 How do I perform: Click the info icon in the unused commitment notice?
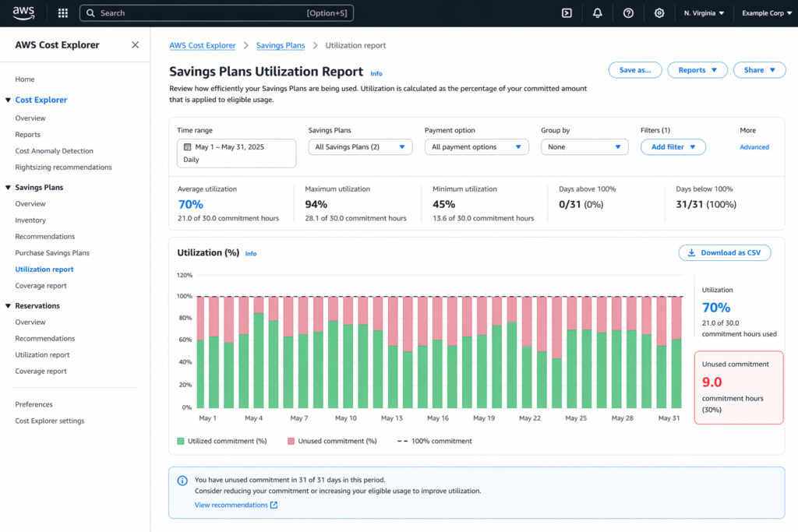[182, 480]
